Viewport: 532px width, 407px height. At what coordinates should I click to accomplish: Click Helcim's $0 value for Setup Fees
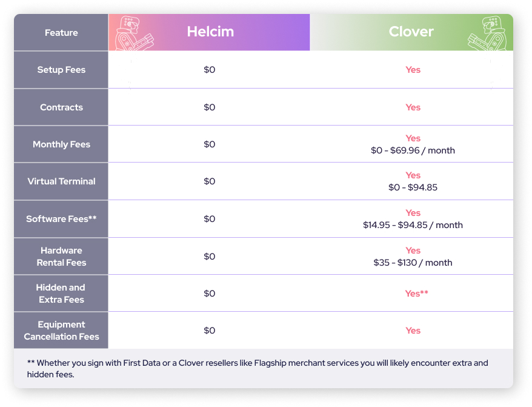coord(209,70)
